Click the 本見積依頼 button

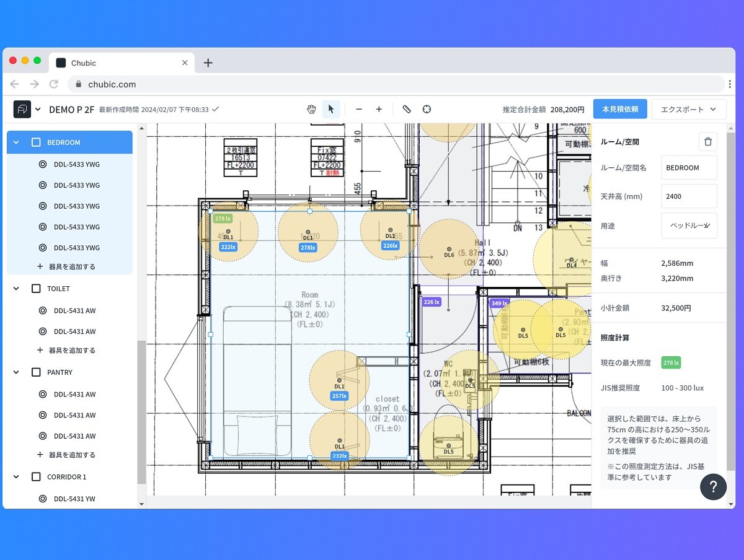(620, 109)
